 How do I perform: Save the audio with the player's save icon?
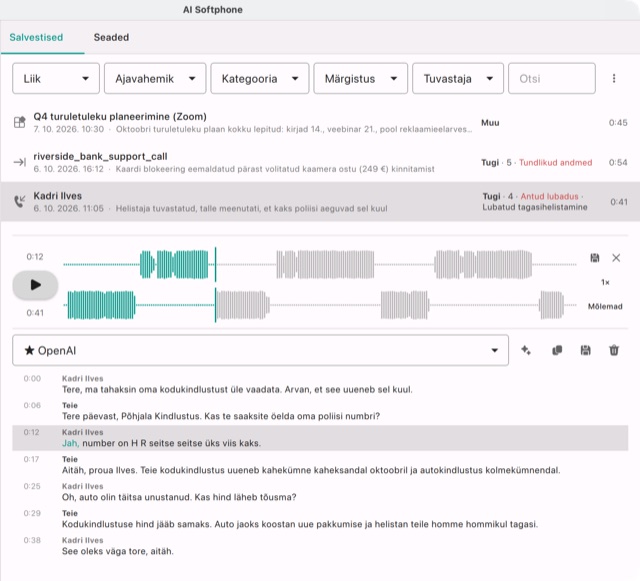(x=595, y=258)
